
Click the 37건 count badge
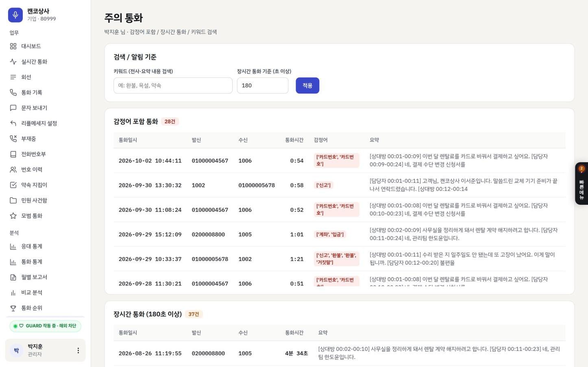(194, 314)
